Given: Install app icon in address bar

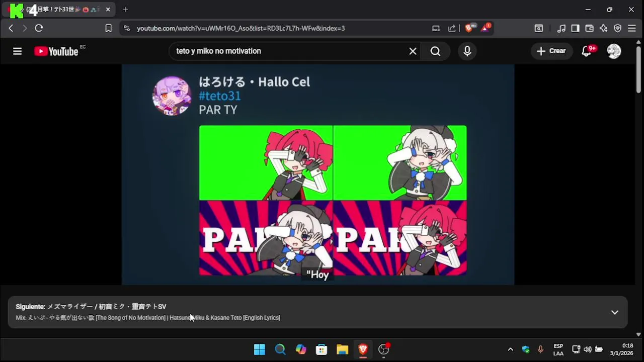Looking at the screenshot, I should [436, 28].
